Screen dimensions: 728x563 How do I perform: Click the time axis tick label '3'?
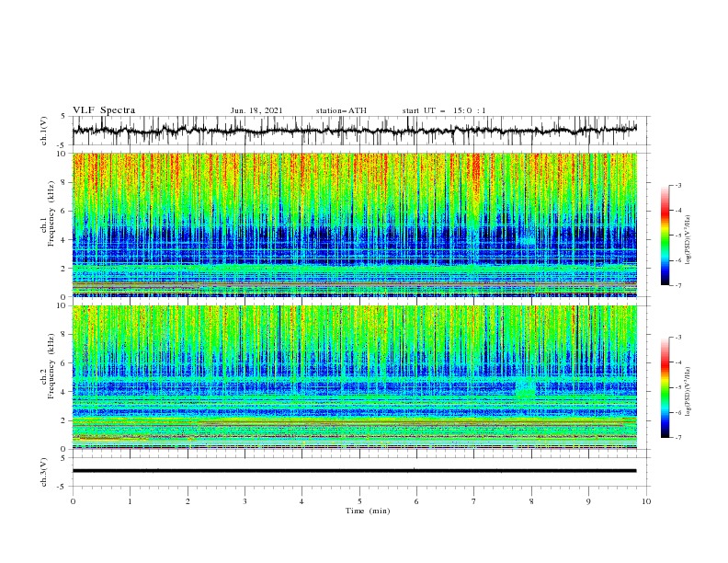pos(245,501)
